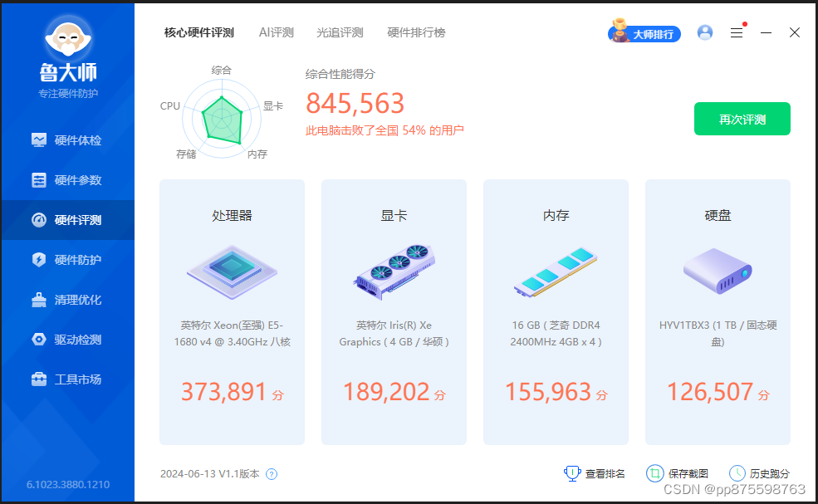Click the performance radar chart
Image resolution: width=818 pixels, height=504 pixels.
point(221,119)
